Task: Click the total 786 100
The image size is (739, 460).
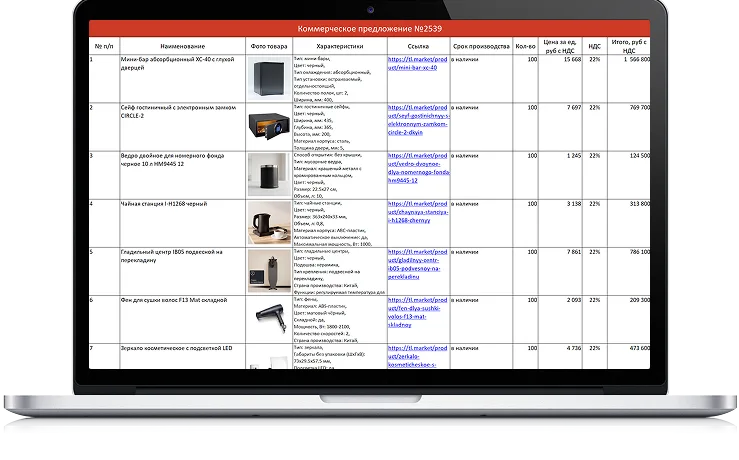Action: click(640, 252)
